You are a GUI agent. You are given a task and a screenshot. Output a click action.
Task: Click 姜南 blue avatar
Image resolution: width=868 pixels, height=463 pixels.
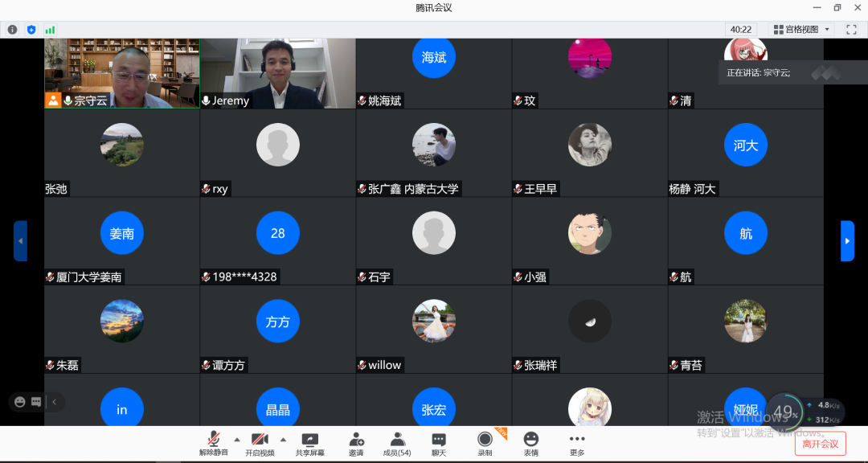click(122, 233)
